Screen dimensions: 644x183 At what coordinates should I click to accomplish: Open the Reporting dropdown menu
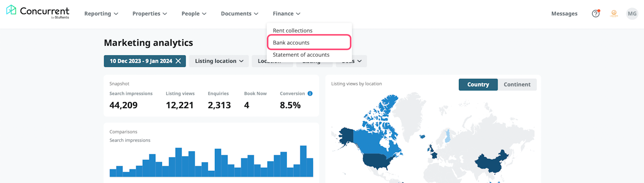101,14
